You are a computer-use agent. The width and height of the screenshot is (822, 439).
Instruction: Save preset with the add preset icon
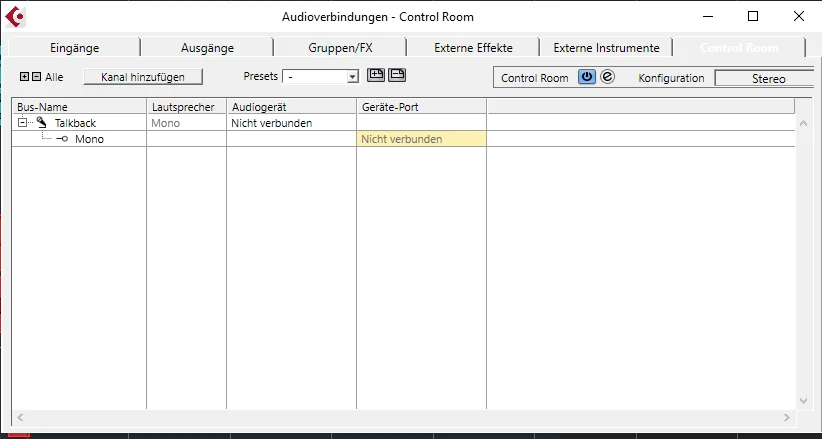pos(376,75)
